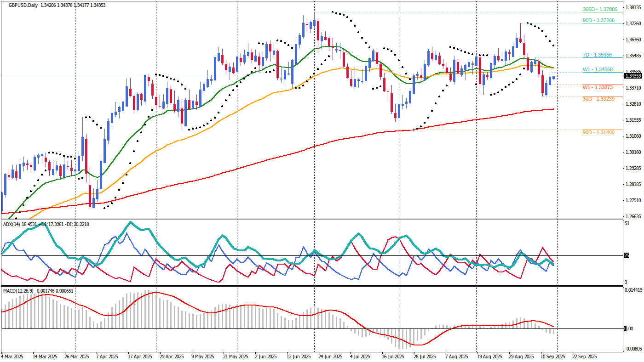Click the 21 May 2025 date label
Viewport: 644px width, 362px height.
tap(235, 356)
